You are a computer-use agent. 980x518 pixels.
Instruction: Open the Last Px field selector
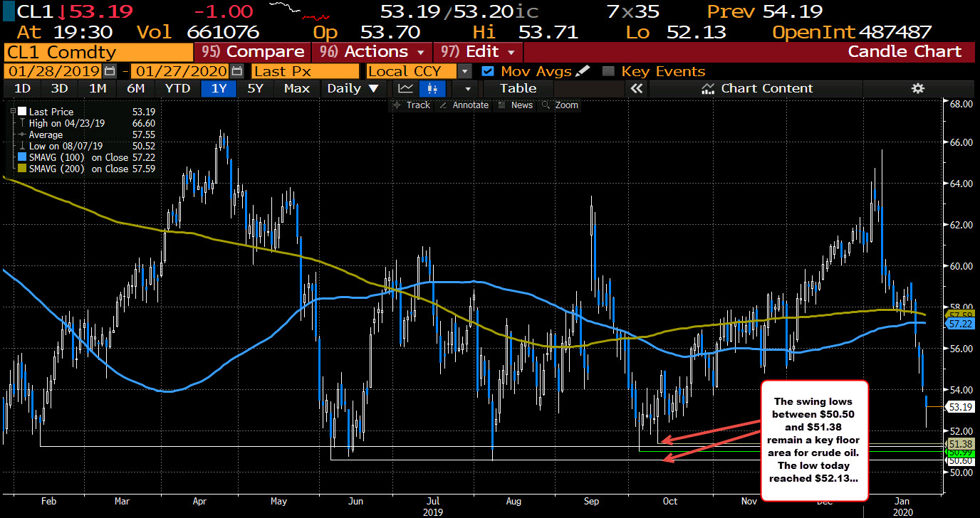306,71
